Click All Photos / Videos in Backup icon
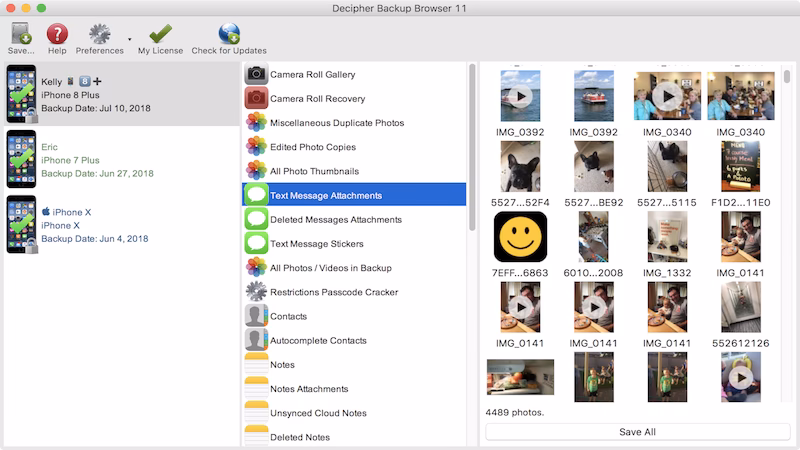 tap(256, 267)
